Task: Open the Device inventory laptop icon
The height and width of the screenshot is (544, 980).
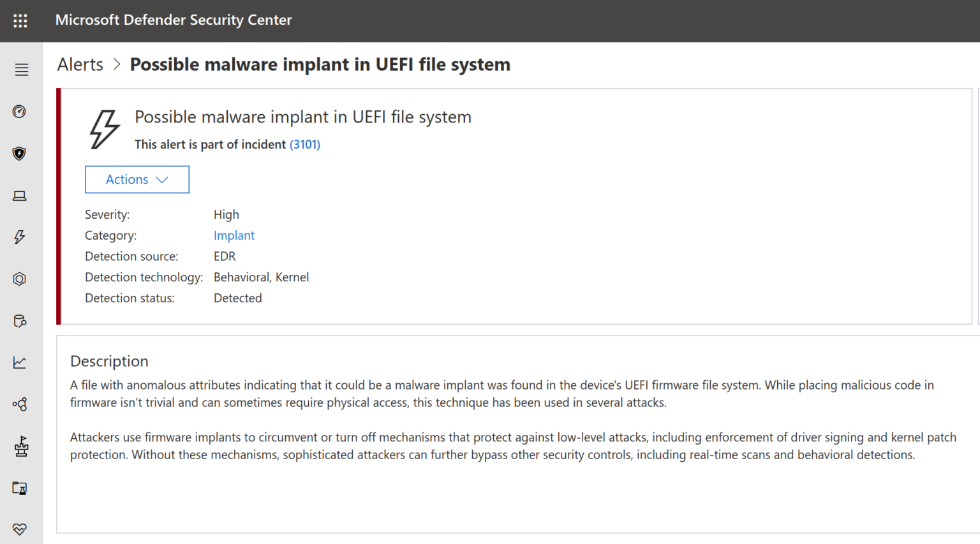Action: tap(19, 196)
